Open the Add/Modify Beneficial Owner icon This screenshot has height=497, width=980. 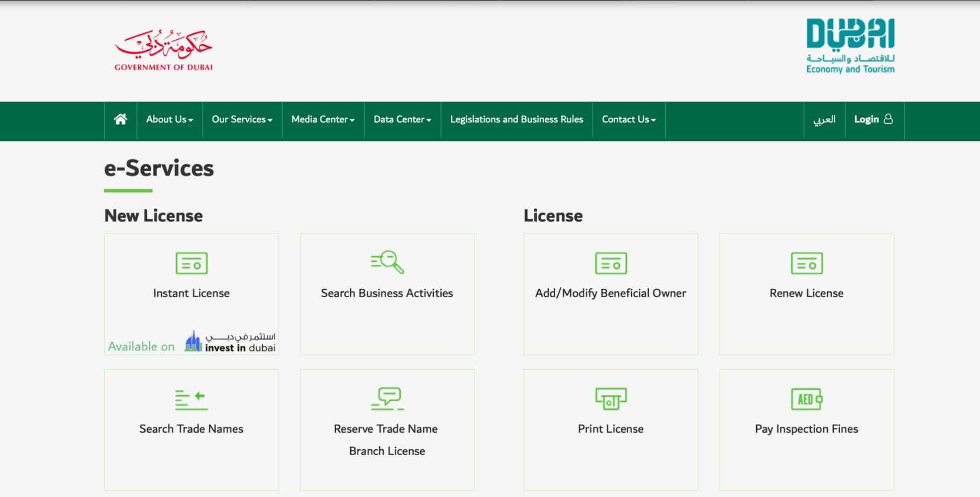(611, 263)
